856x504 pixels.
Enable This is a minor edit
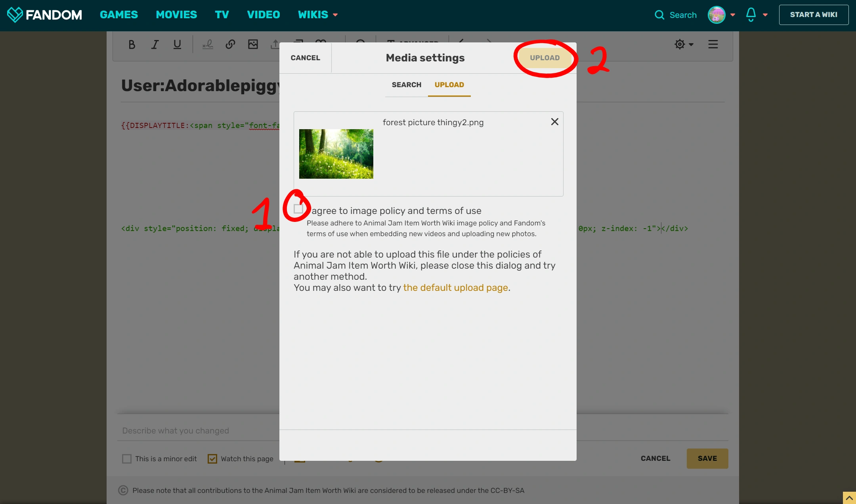click(x=127, y=459)
